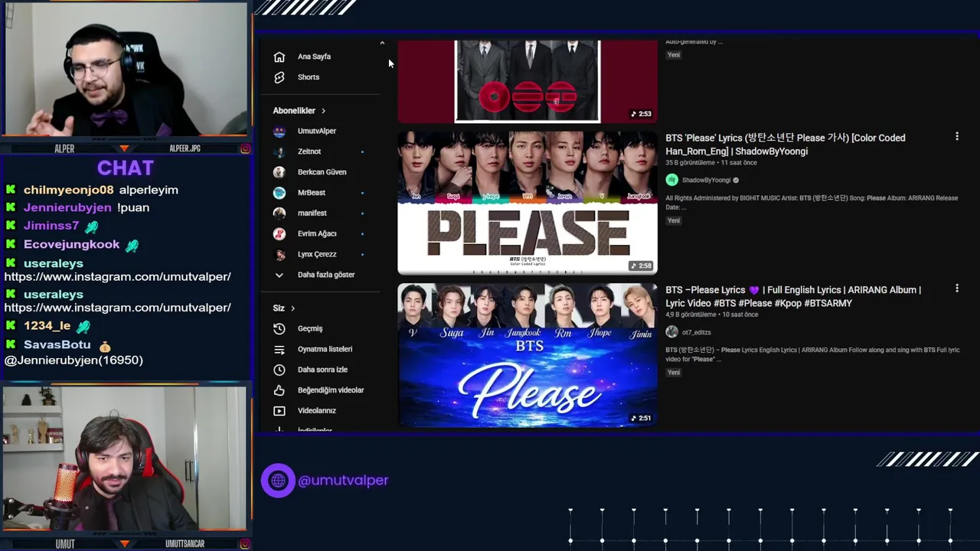Open ShadowByYoongi channel name link
980x551 pixels.
coord(706,180)
